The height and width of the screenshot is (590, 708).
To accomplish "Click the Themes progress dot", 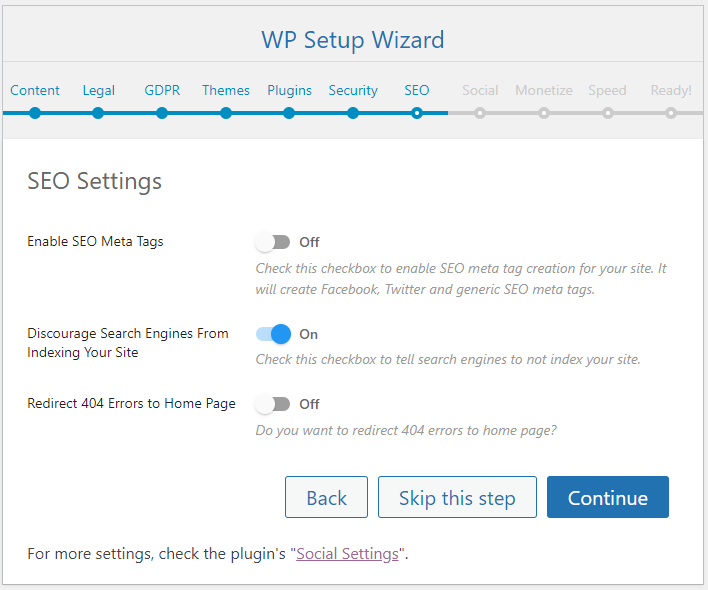I will (226, 113).
